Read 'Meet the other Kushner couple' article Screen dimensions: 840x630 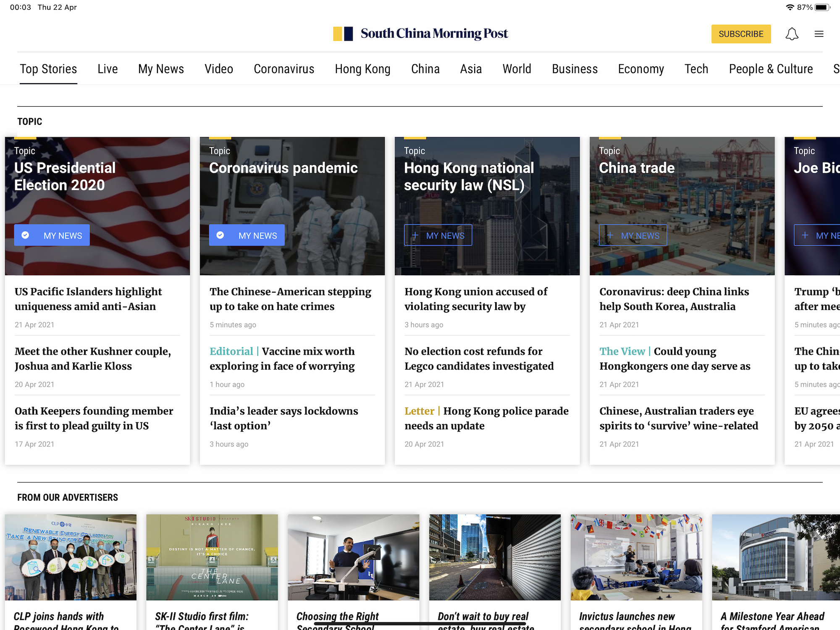93,358
